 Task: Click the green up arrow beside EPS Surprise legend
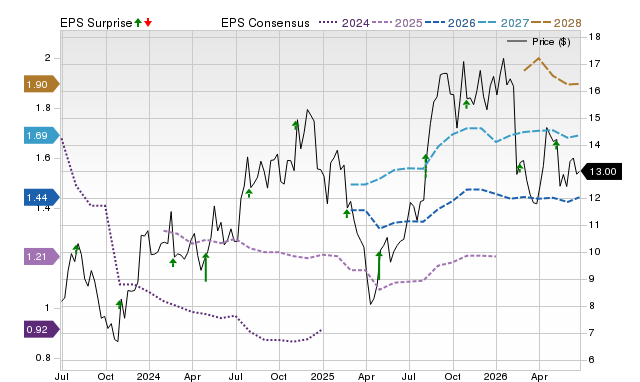tap(138, 22)
